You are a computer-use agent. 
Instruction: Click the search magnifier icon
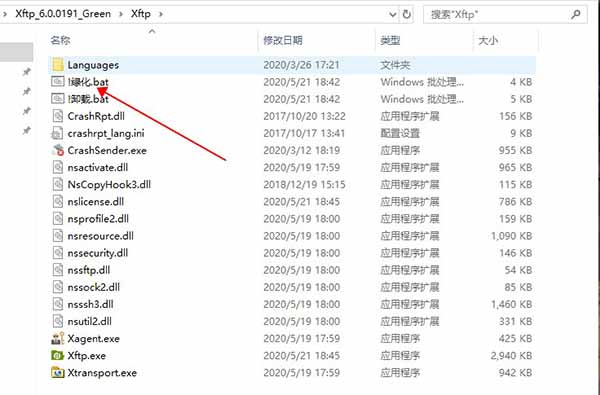click(575, 15)
